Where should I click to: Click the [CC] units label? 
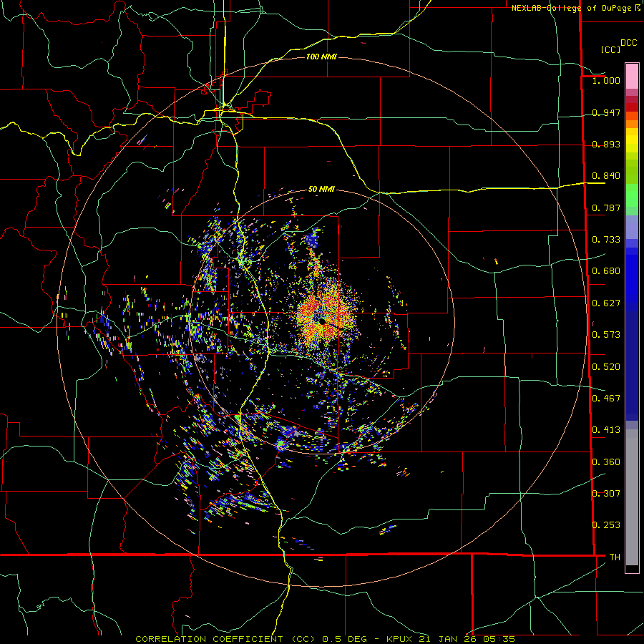(610, 49)
